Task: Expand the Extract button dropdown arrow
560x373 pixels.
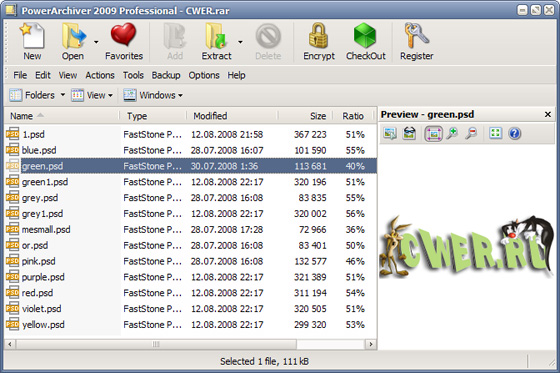Action: 240,42
